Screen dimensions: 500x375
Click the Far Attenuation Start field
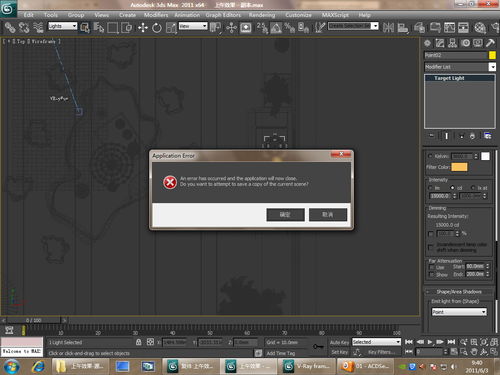point(475,266)
